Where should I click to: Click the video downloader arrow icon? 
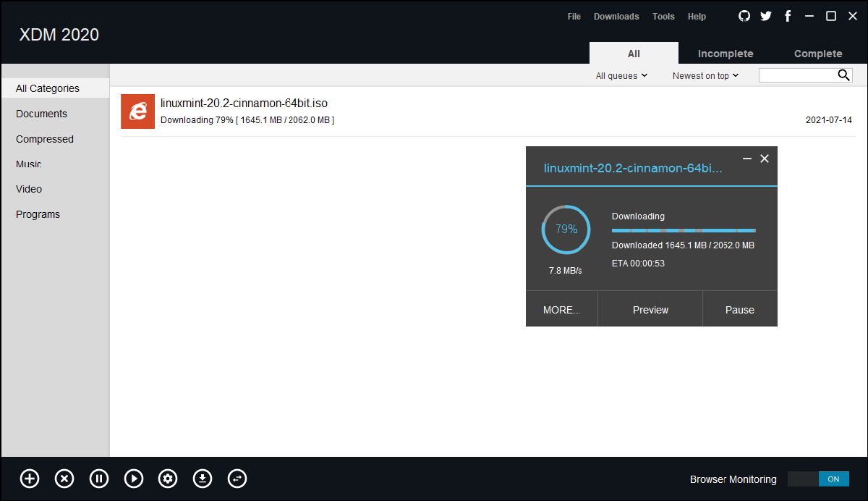203,479
